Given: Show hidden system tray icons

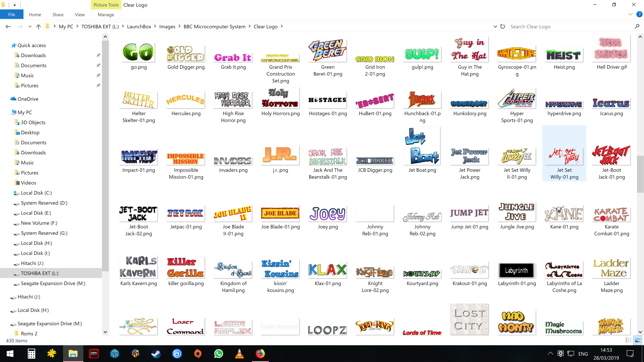Looking at the screenshot, I should (550, 353).
